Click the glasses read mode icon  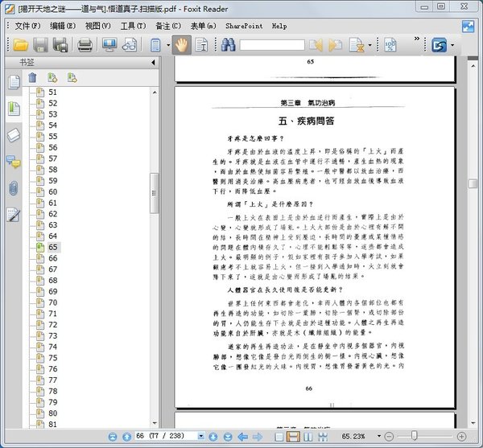130,45
